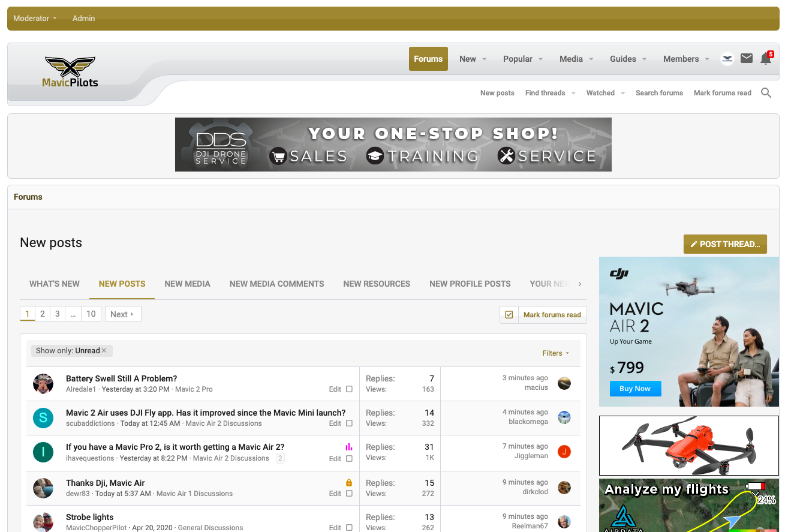The width and height of the screenshot is (788, 532).
Task: Open the alerts bell icon
Action: (766, 58)
